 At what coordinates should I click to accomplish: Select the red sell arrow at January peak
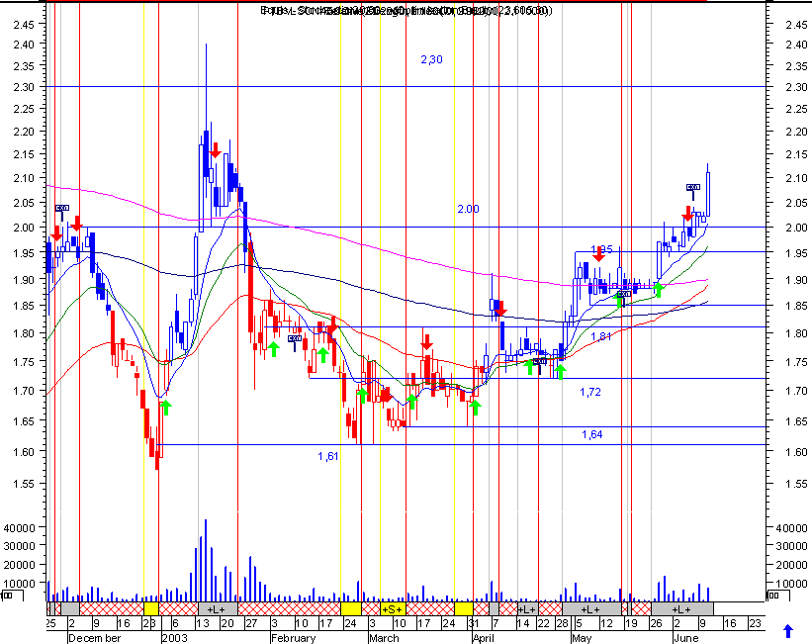click(216, 150)
